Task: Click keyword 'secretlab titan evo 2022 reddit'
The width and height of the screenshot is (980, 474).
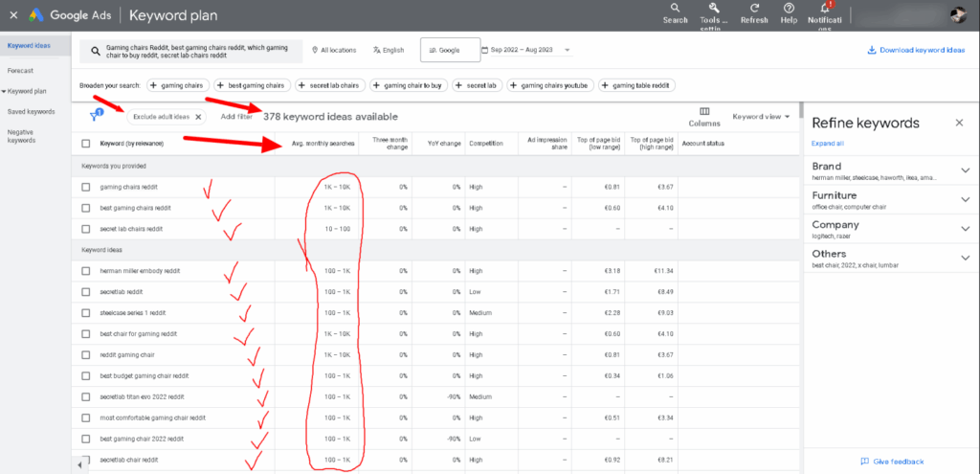Action: click(x=143, y=396)
